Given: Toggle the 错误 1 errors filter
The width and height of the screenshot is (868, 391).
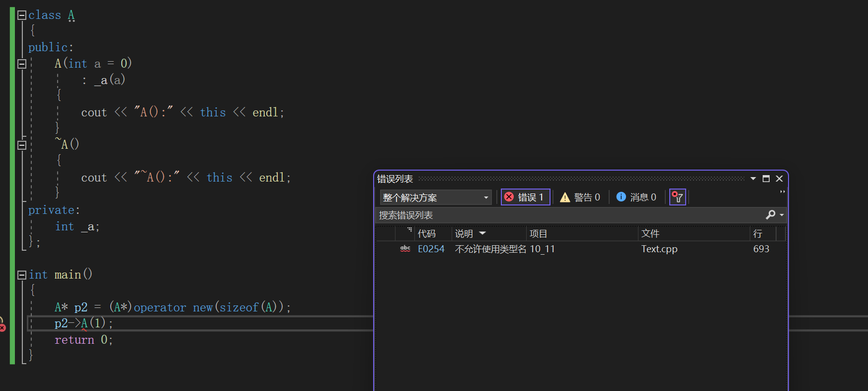Looking at the screenshot, I should [525, 197].
